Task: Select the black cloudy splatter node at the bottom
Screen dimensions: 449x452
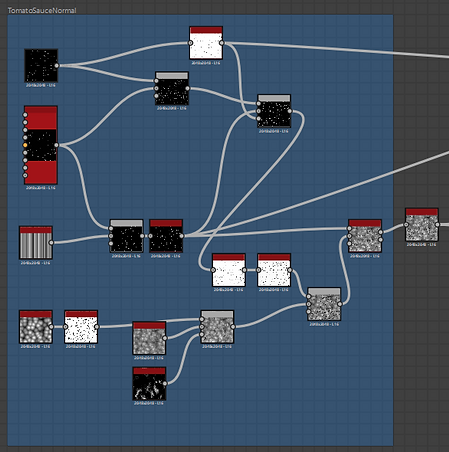Action: 149,384
